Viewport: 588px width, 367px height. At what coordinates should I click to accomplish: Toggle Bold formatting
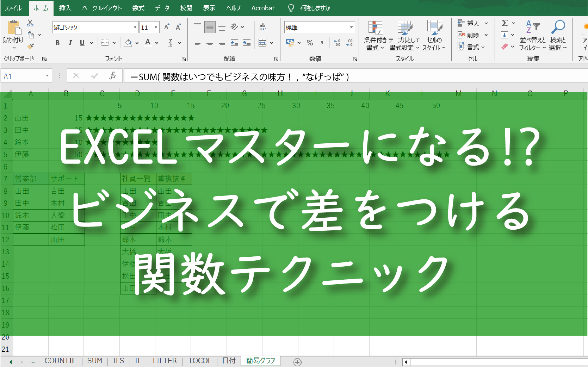point(58,43)
